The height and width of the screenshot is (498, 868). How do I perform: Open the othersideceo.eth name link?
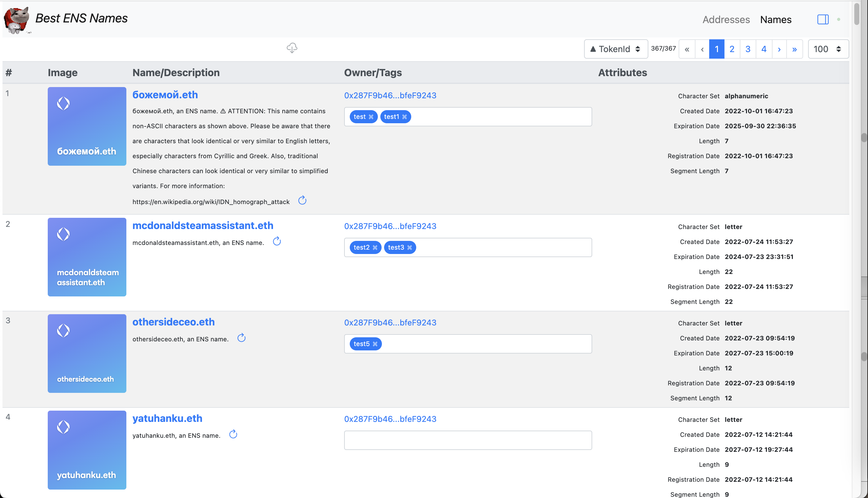(x=173, y=322)
